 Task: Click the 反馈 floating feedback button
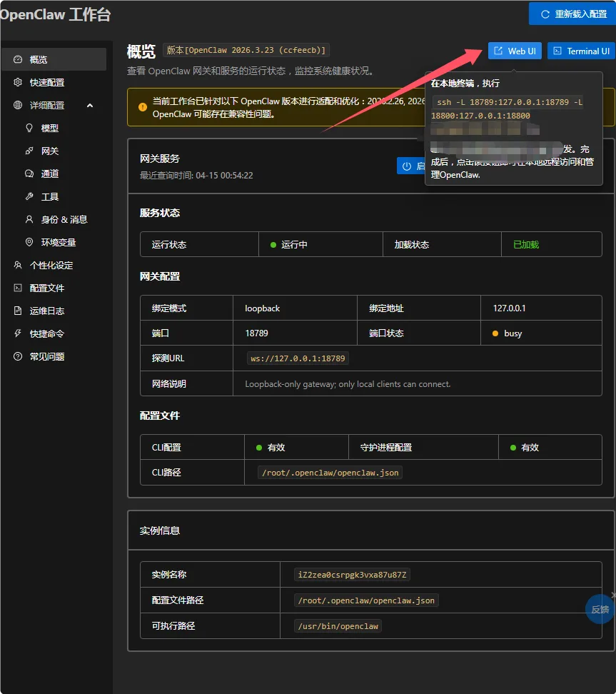(x=600, y=610)
